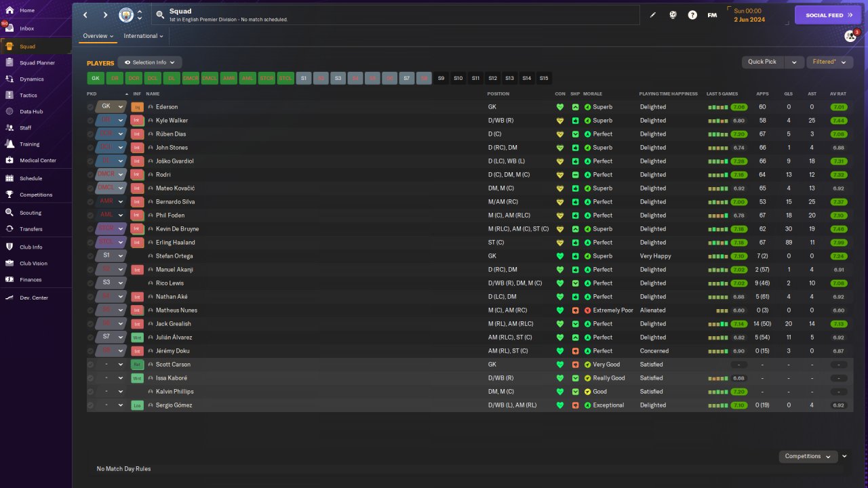Screen dimensions: 868x488
Task: Expand the Selection Info dropdown
Action: (150, 62)
